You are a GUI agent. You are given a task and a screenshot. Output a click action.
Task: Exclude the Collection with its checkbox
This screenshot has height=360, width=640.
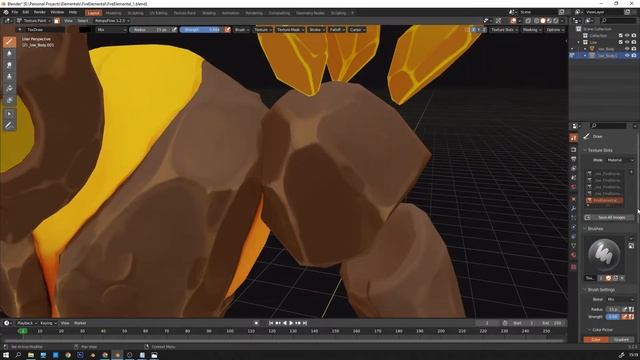point(621,36)
